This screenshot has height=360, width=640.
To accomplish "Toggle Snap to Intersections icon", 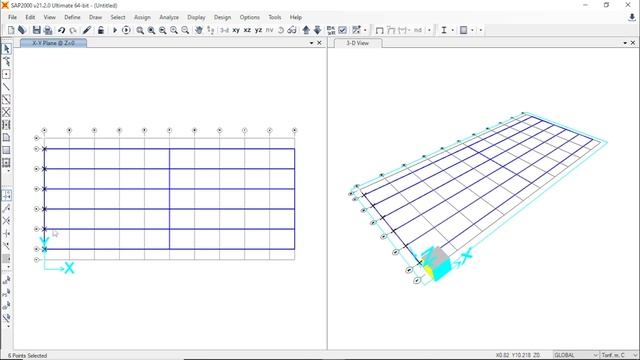I will click(7, 221).
